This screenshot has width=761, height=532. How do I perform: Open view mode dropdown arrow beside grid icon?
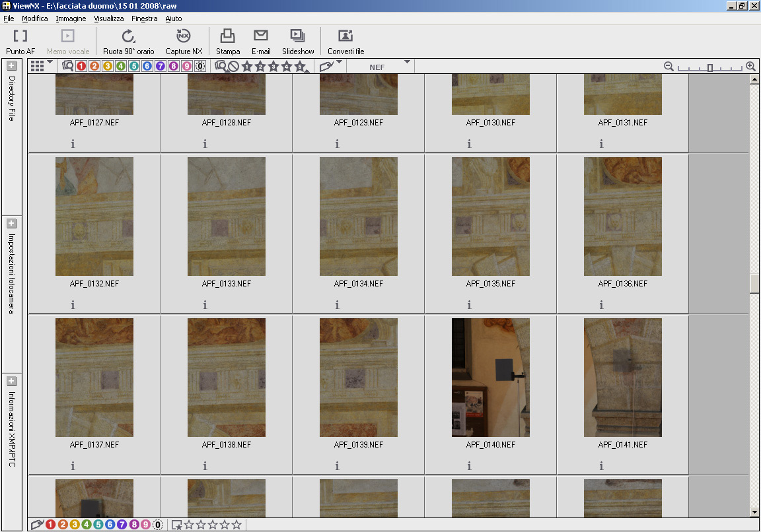click(x=50, y=63)
